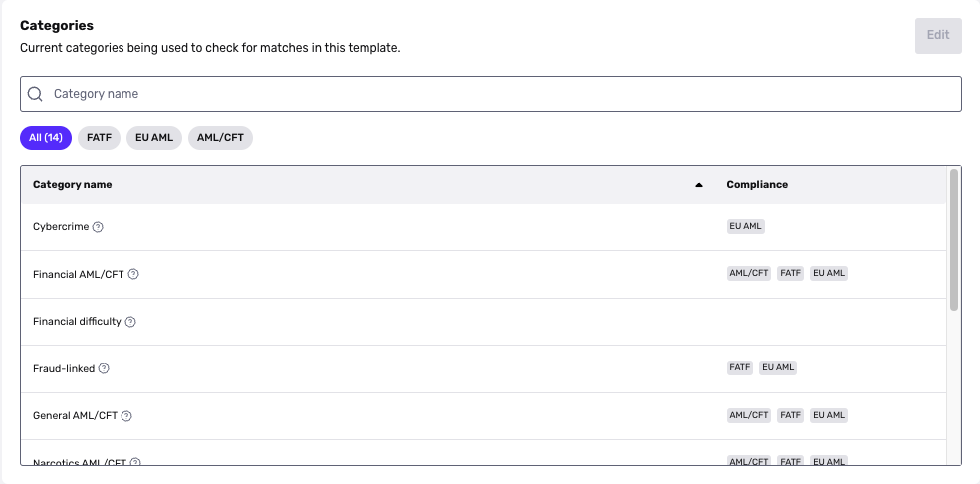Click the AML/CFT tag in the Financial AML/CFT row

tap(749, 273)
